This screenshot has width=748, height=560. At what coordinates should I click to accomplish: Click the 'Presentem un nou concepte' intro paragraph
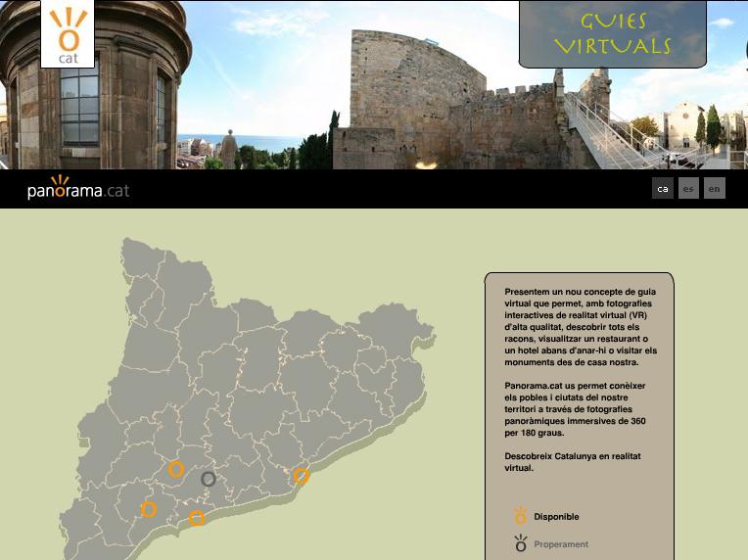coord(580,327)
